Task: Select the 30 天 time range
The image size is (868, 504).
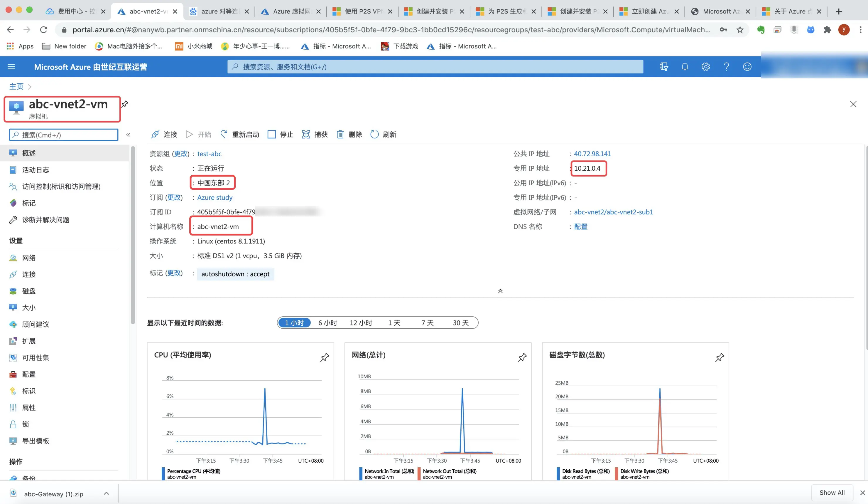Action: (x=460, y=323)
